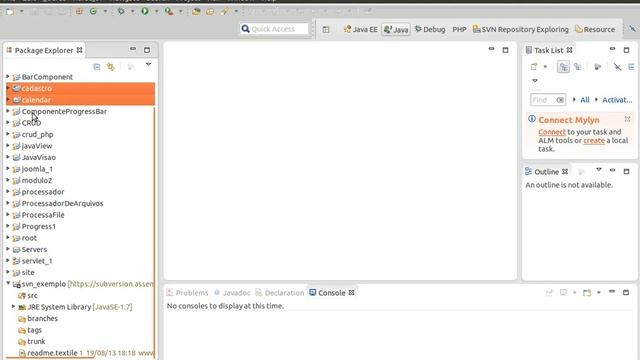Click the Debug bug toolbar icon
This screenshot has height=360, width=640.
[x=121, y=12]
